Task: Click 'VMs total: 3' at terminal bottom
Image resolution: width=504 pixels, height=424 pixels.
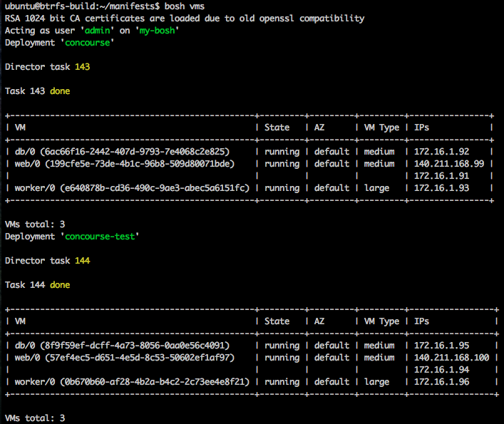Action: [35, 418]
